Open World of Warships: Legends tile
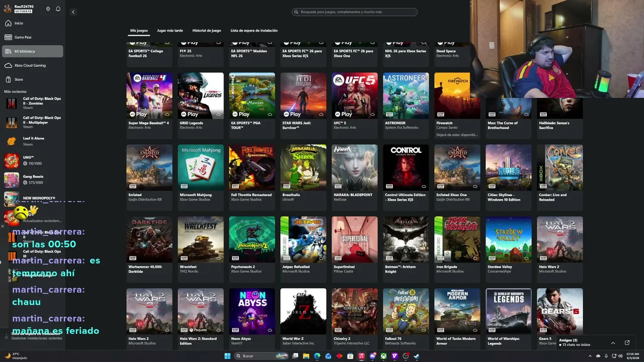644x362 pixels. (509, 318)
